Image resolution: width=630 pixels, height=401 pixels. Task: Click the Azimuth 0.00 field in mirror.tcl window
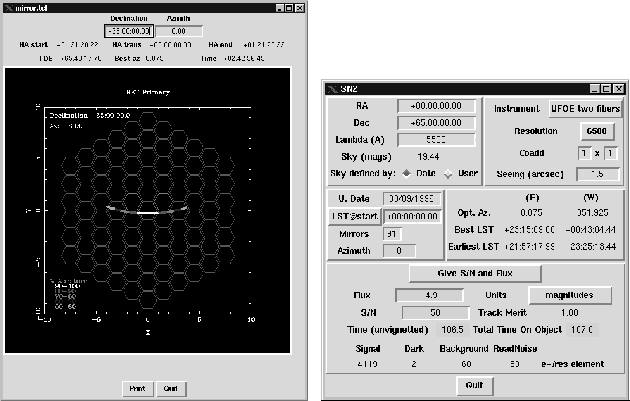tap(179, 31)
